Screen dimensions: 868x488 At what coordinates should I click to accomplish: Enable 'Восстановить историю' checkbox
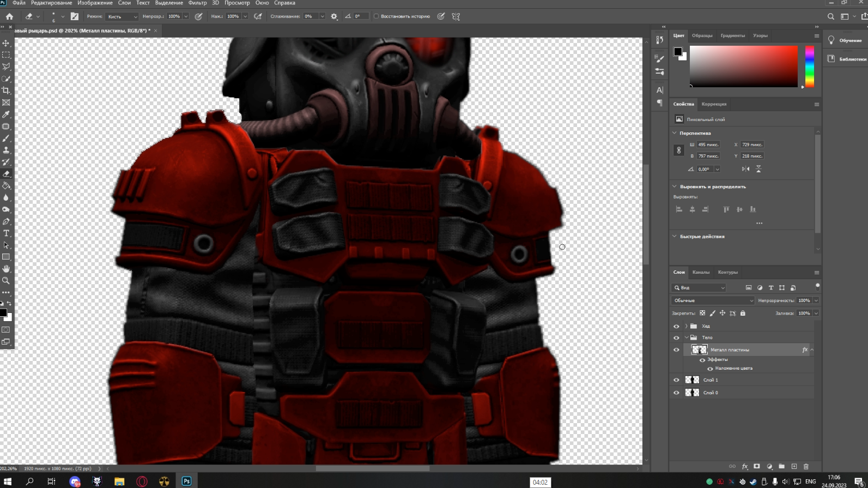tap(376, 16)
